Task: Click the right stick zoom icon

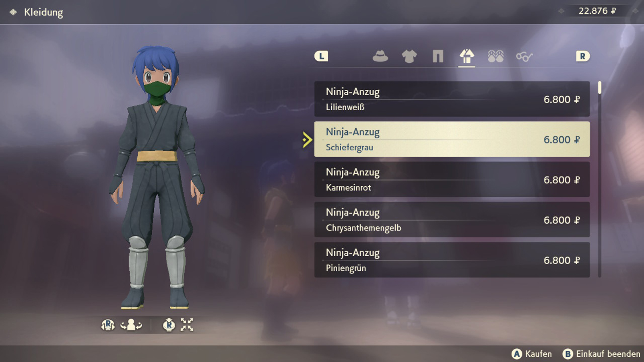Action: pyautogui.click(x=169, y=325)
